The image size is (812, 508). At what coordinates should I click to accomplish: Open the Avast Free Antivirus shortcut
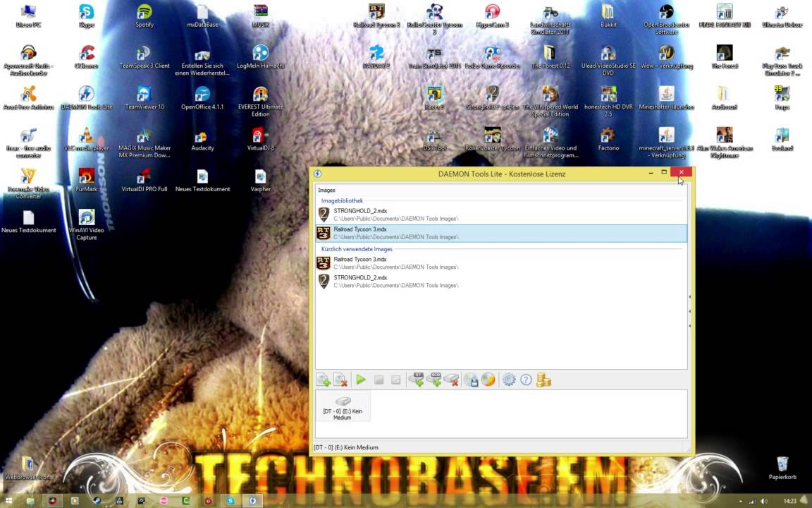(x=28, y=97)
